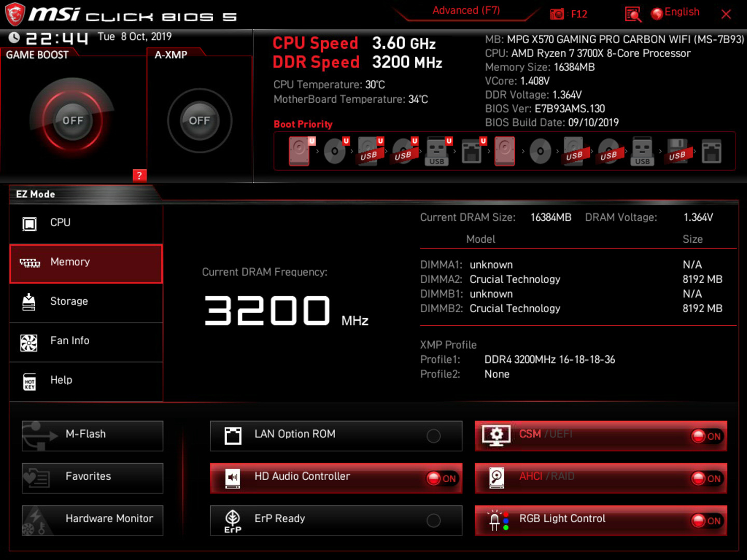Open Hardware Monitor
This screenshot has width=747, height=560.
click(x=92, y=521)
